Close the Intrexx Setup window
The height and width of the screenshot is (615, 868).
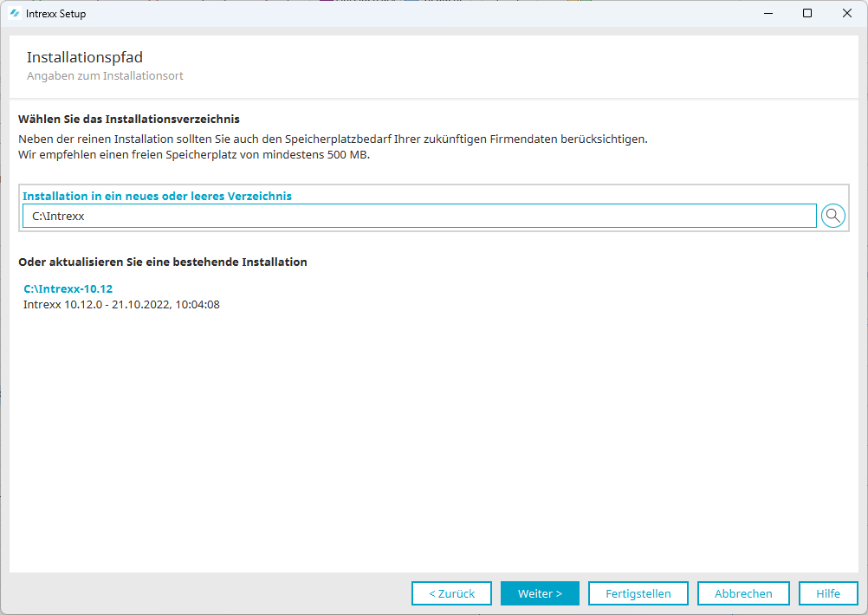[x=846, y=14]
